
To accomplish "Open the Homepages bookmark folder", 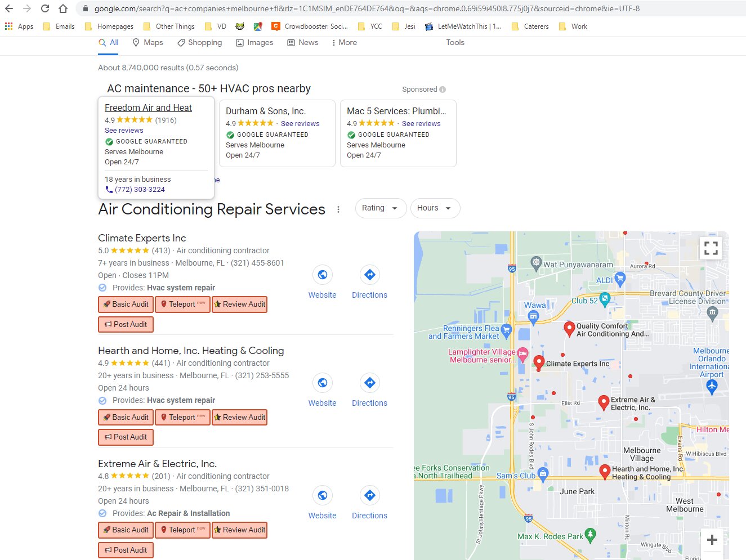I will pos(109,26).
